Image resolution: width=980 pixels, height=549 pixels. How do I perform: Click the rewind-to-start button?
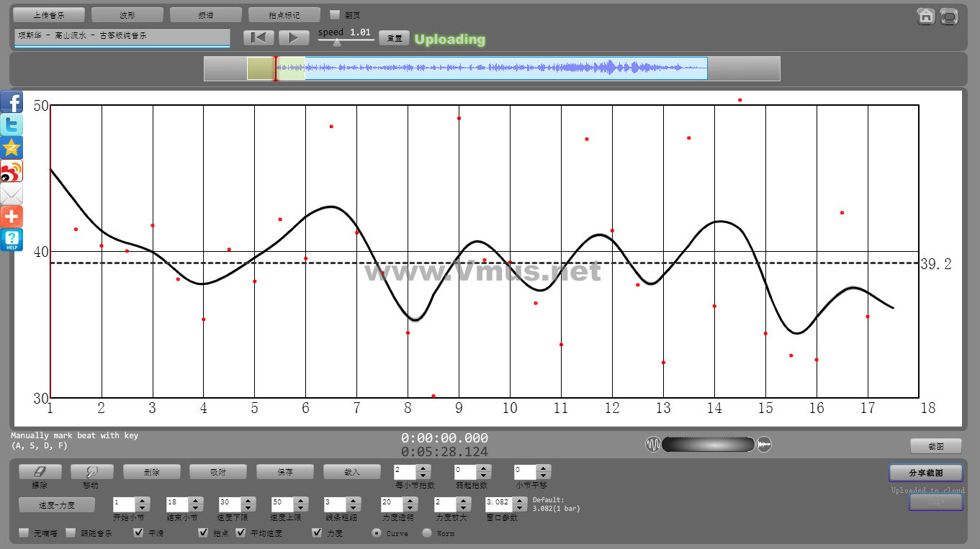pos(259,38)
